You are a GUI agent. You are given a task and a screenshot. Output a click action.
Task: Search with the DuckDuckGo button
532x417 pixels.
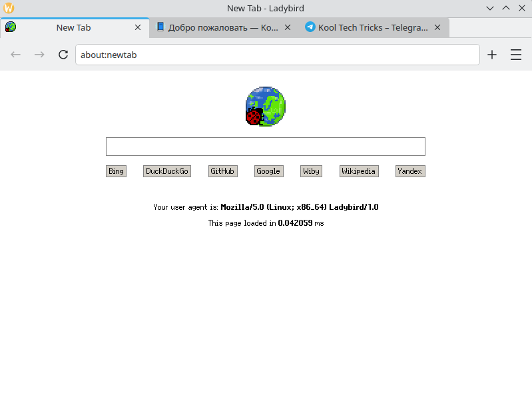click(x=167, y=171)
